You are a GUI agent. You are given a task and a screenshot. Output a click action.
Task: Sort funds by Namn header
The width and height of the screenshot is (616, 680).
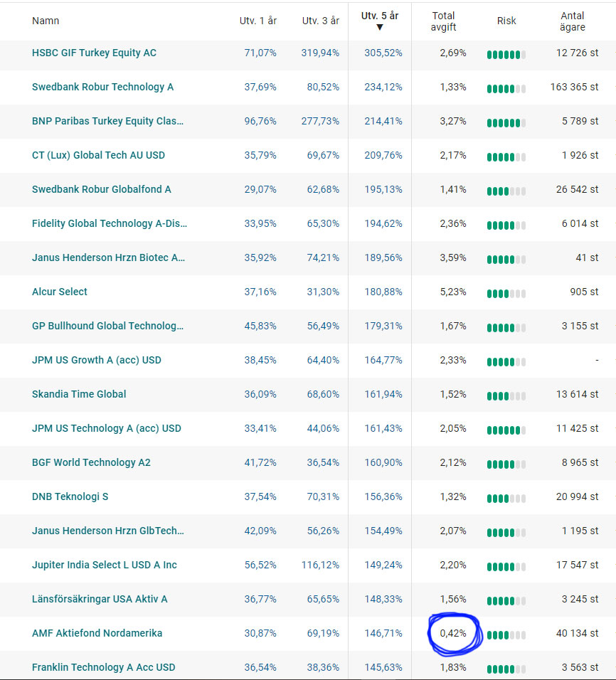(46, 21)
